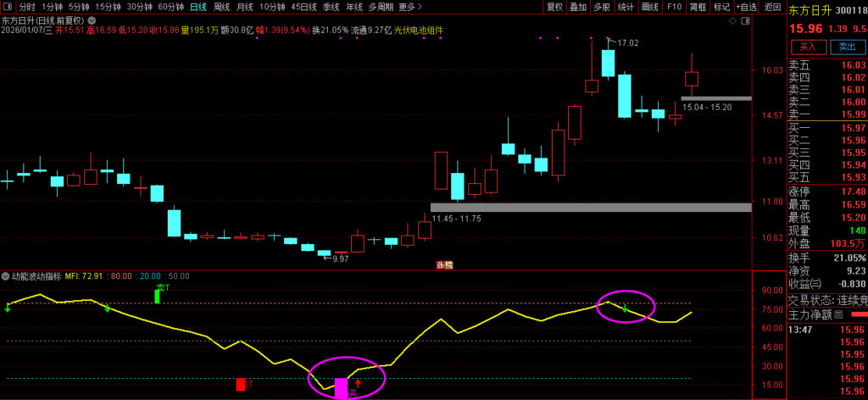Click the red up arrow on the MFI line
The image size is (868, 400).
click(x=358, y=385)
